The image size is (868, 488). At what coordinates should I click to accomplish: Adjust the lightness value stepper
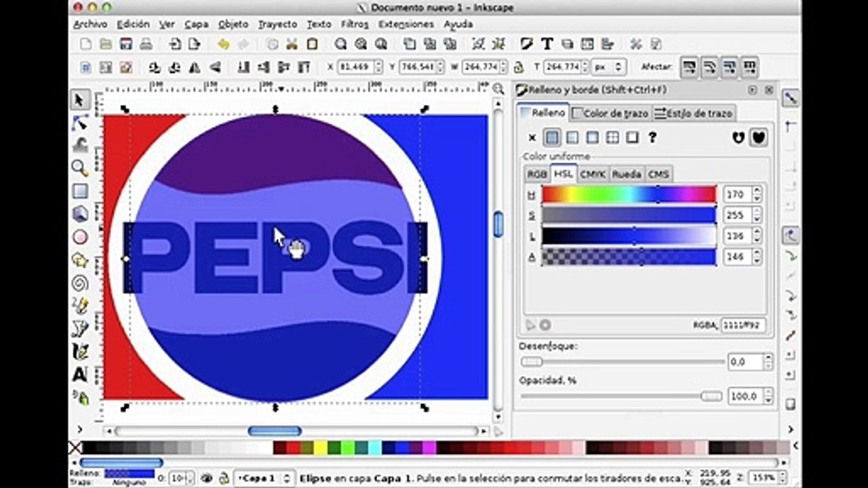pos(757,236)
